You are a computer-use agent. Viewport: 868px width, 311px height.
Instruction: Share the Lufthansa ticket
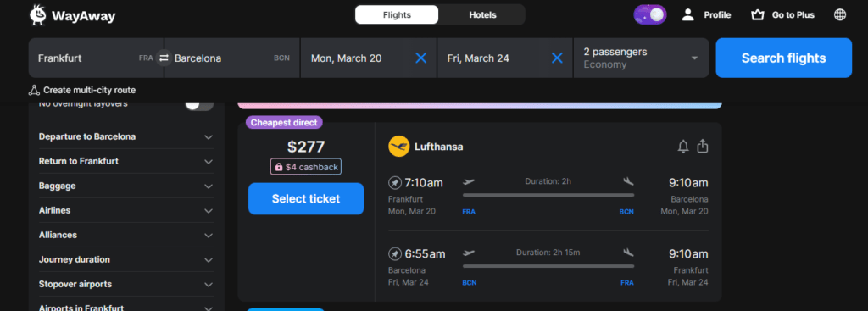tap(703, 147)
